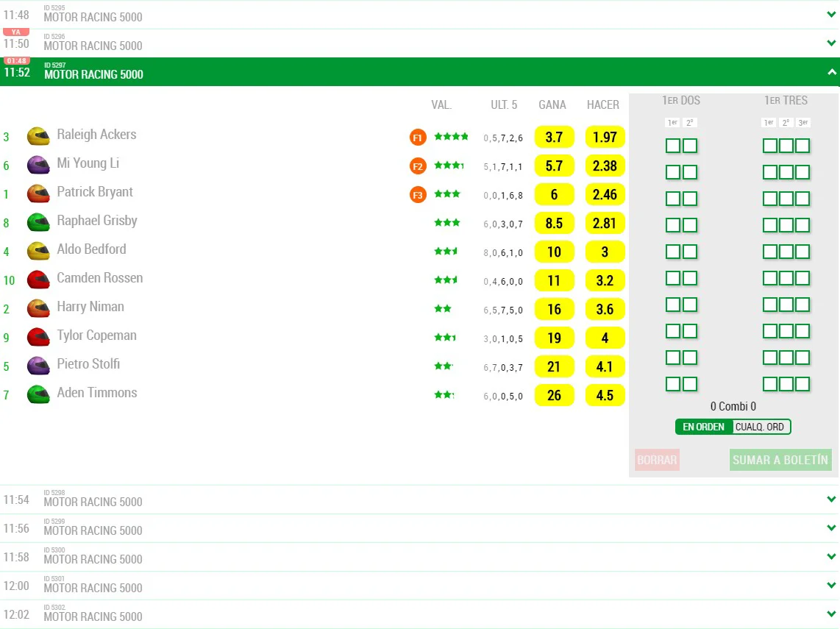Click the GANA column header
This screenshot has height=629, width=840.
(552, 104)
